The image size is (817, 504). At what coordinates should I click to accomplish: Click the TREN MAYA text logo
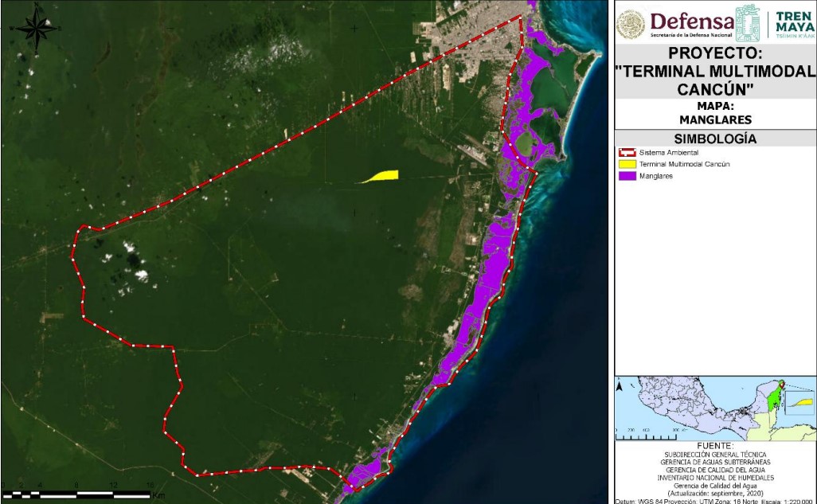(794, 24)
